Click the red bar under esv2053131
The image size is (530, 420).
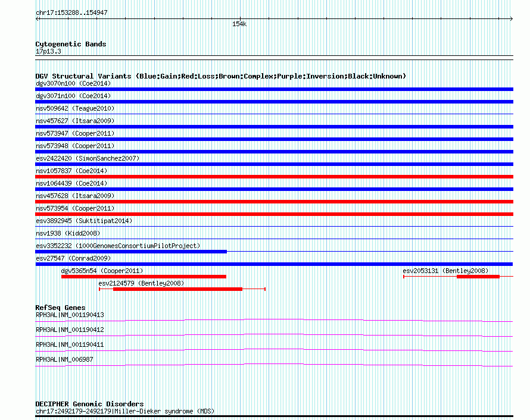click(478, 277)
